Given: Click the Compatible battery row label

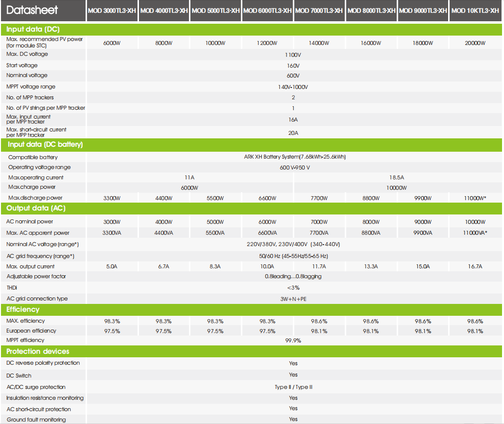Looking at the screenshot, I should (33, 157).
